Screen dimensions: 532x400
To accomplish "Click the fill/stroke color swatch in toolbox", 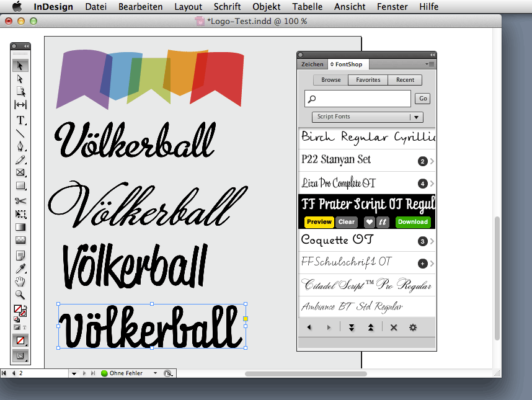I will 19,309.
